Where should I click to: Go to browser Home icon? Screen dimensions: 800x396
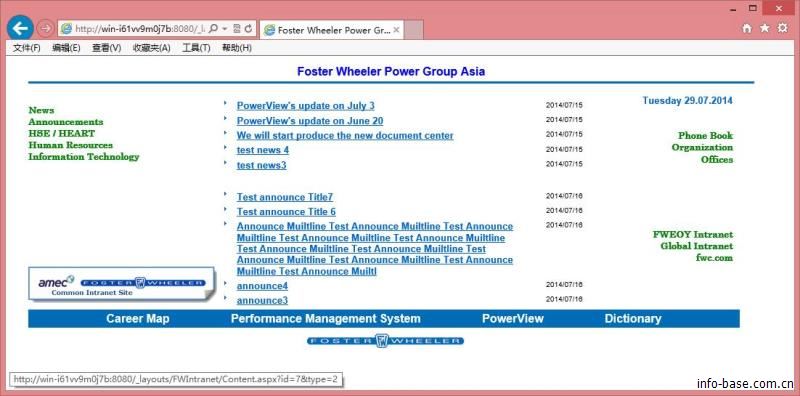click(x=747, y=29)
